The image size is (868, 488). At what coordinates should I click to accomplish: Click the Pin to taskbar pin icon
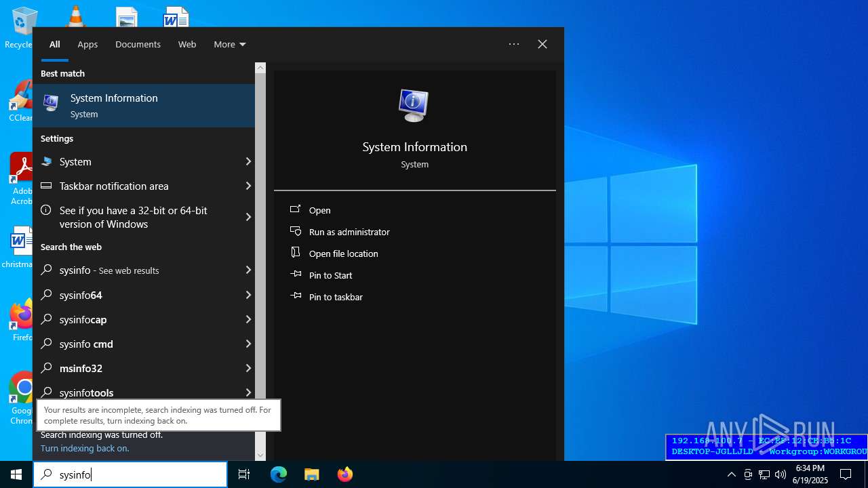(x=296, y=296)
